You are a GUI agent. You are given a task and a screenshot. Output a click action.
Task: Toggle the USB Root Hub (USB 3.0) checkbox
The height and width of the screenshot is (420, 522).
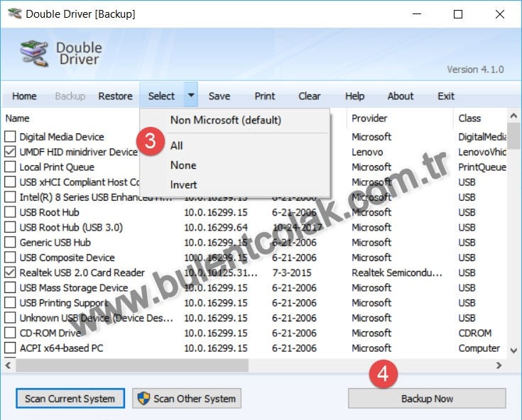click(11, 227)
